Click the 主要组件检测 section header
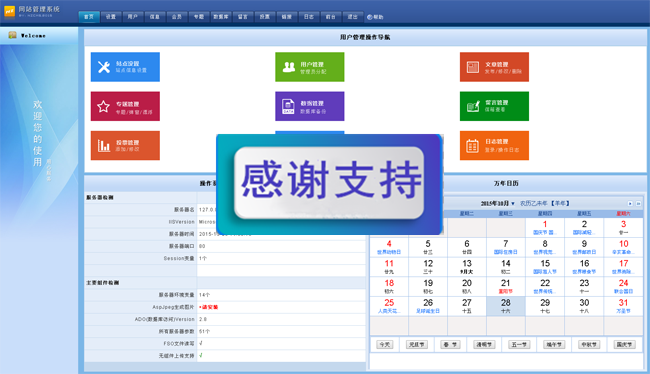This screenshot has height=374, width=650. pyautogui.click(x=102, y=282)
